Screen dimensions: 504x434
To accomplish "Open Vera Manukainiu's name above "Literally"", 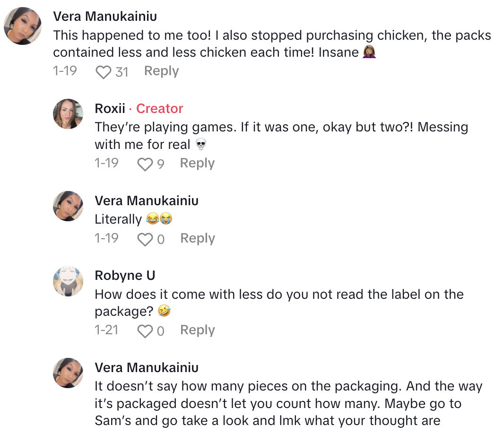I will pyautogui.click(x=147, y=200).
